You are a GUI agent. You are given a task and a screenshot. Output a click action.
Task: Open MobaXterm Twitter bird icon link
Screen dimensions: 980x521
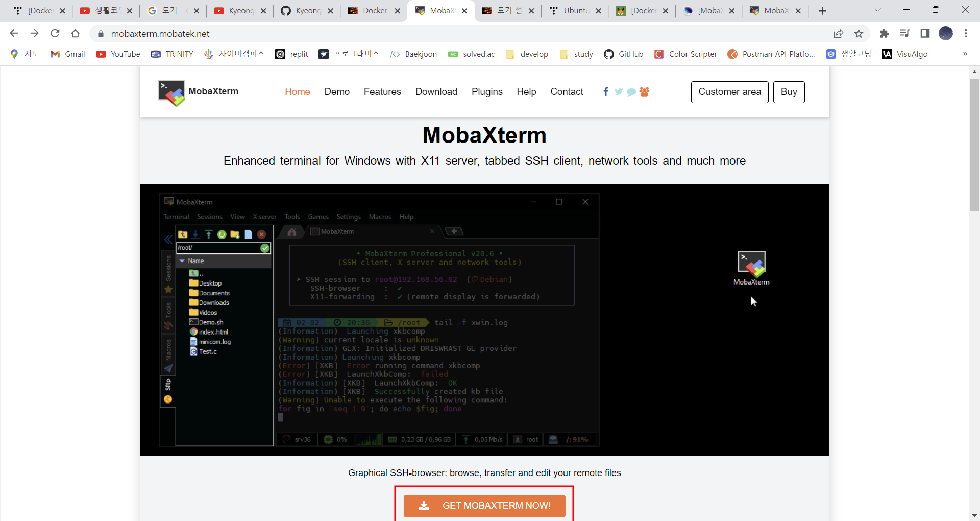619,92
